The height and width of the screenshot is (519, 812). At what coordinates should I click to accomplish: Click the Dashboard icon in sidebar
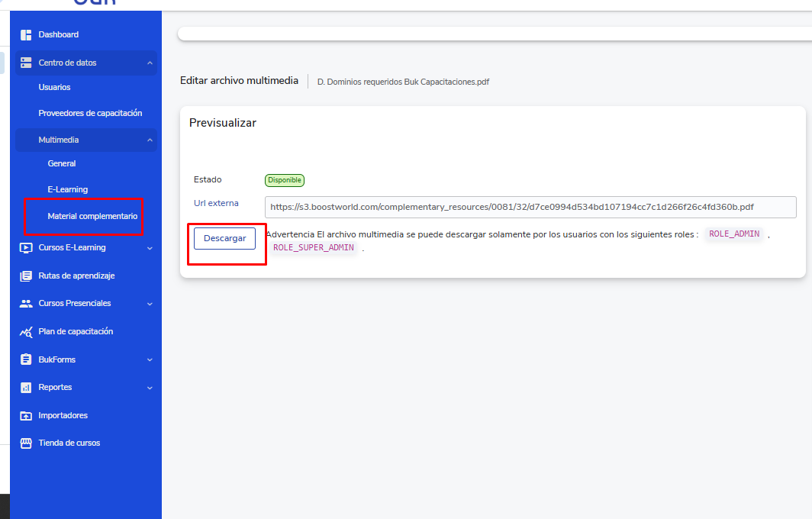click(26, 35)
